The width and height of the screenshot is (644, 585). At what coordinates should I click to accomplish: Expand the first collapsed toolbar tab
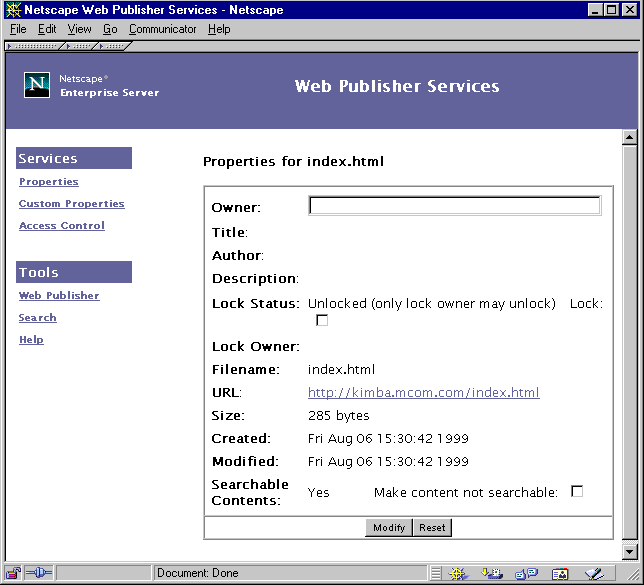34,46
